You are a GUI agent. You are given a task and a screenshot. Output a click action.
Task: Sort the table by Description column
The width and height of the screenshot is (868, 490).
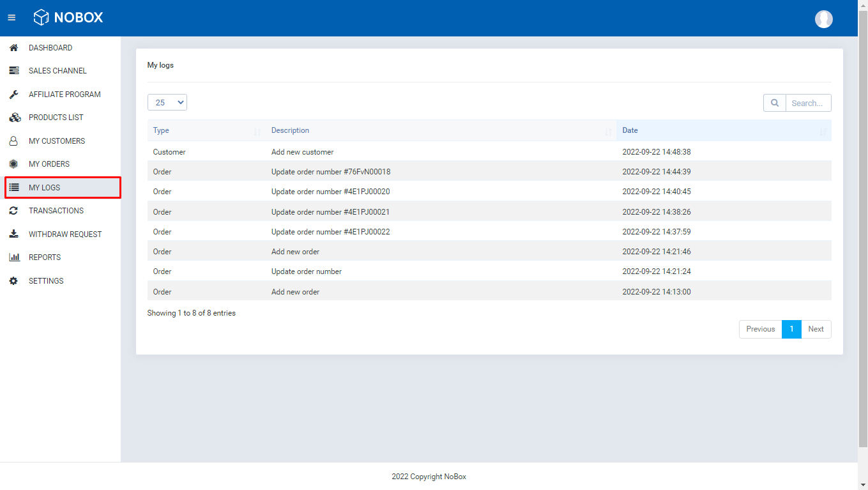(x=441, y=130)
